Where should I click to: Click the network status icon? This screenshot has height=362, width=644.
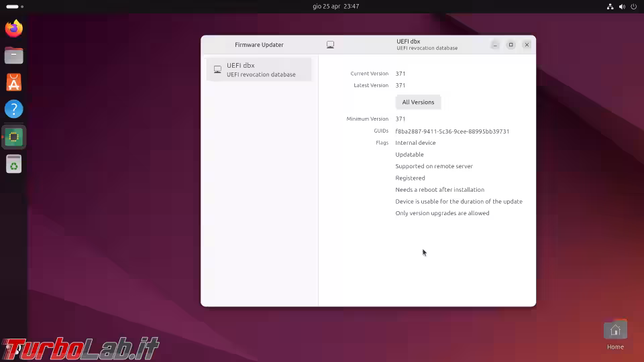610,7
